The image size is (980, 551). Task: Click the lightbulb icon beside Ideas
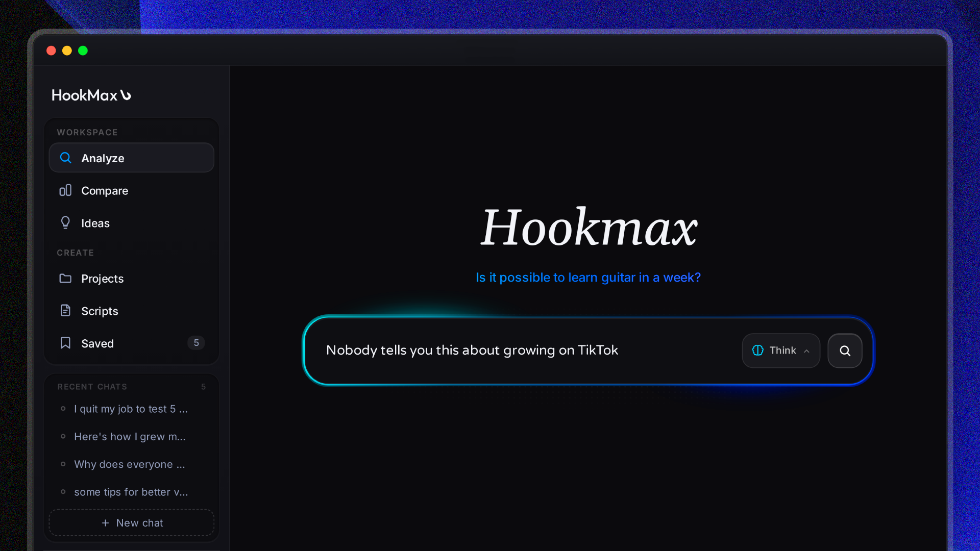[65, 223]
